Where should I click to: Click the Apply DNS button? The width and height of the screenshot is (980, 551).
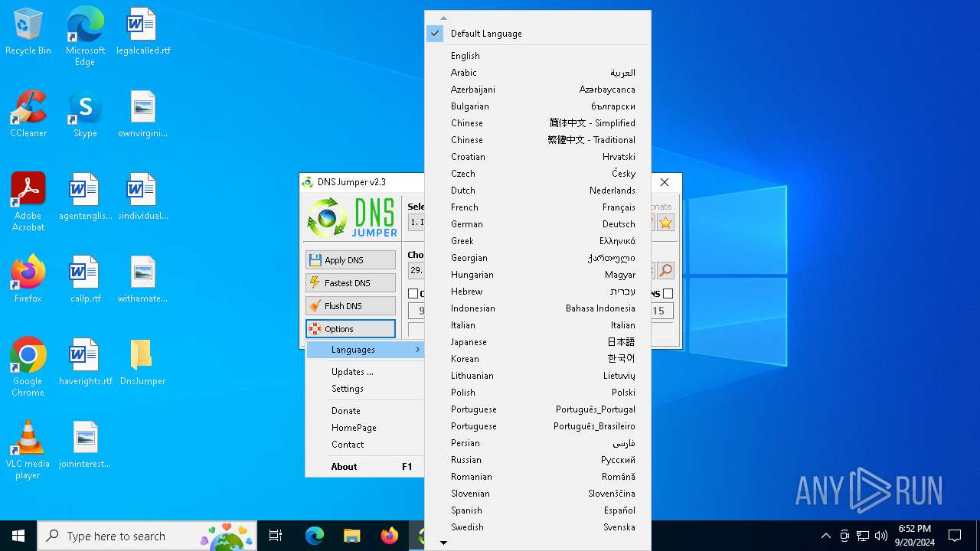351,260
